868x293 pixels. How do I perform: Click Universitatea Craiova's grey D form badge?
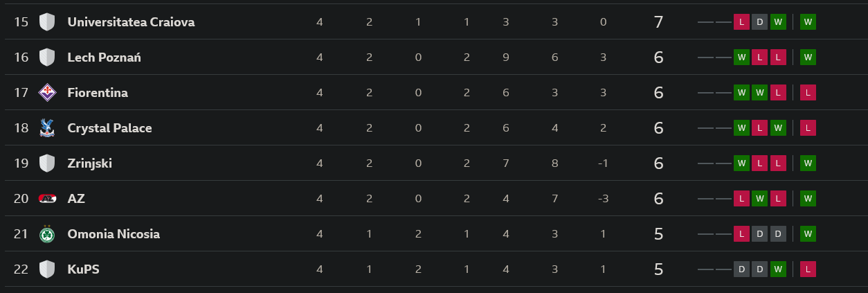(759, 22)
